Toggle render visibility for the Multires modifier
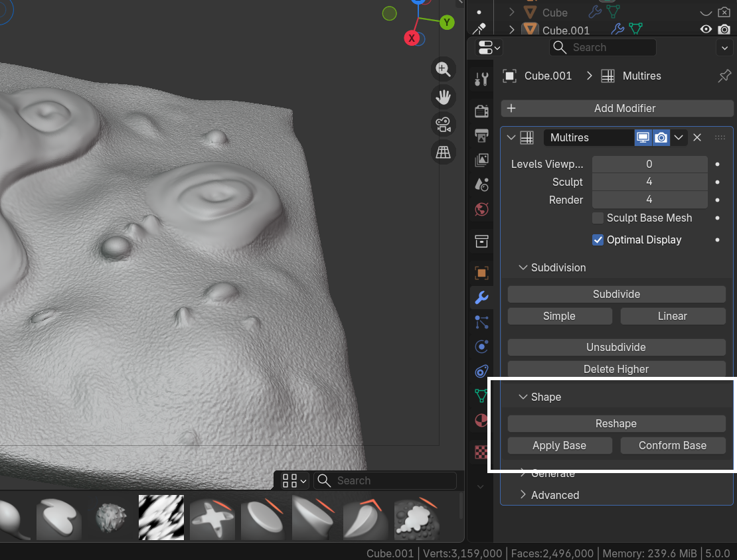This screenshot has height=560, width=737. click(x=661, y=137)
